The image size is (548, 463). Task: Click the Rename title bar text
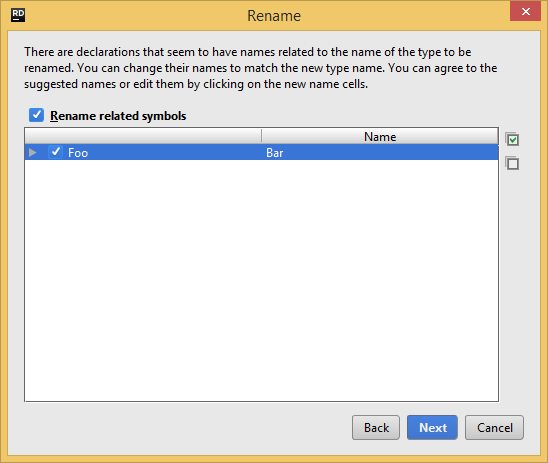[274, 16]
